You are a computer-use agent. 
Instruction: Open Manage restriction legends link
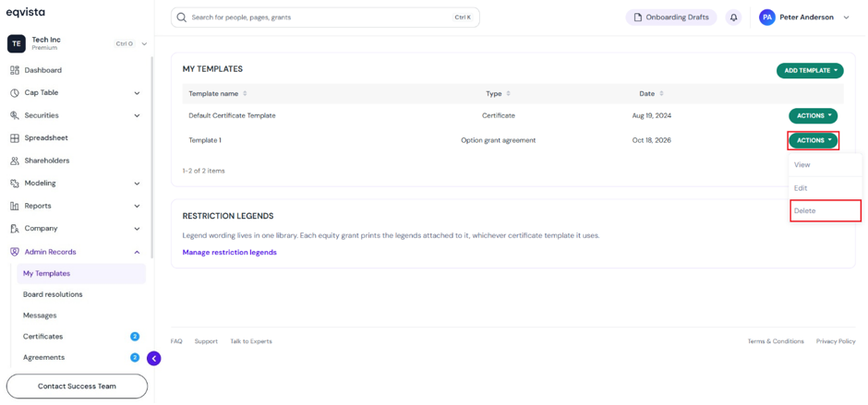[x=229, y=252]
